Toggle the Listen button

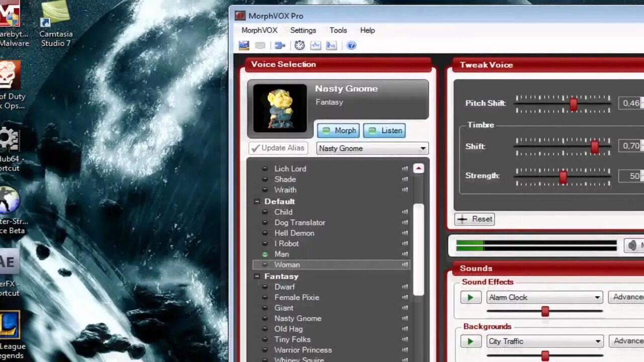click(x=384, y=131)
